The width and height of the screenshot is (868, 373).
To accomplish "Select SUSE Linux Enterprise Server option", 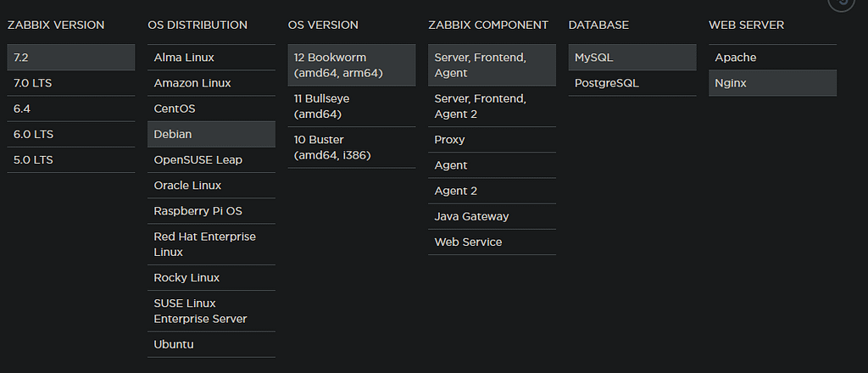I will [211, 311].
